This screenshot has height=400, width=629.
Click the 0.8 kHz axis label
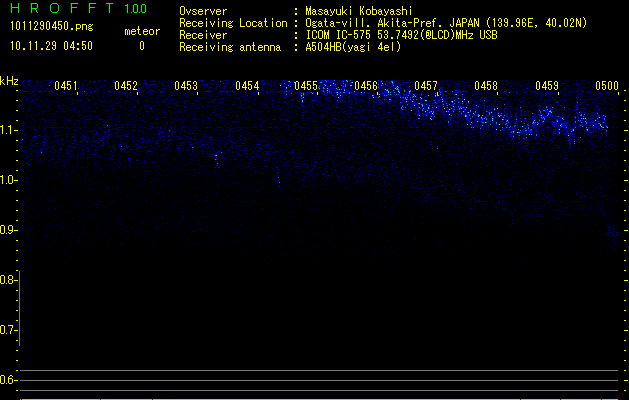point(8,280)
